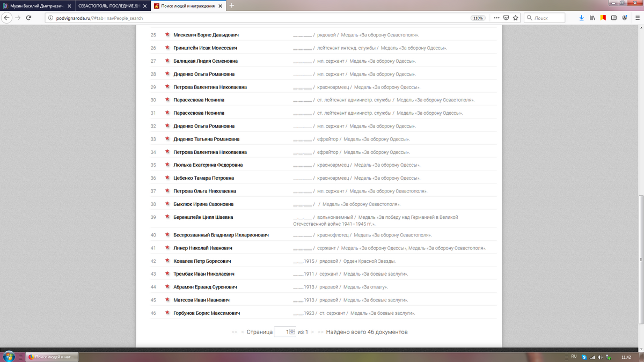Open the Library bookmarks icon in toolbar
The height and width of the screenshot is (362, 644).
[x=592, y=18]
